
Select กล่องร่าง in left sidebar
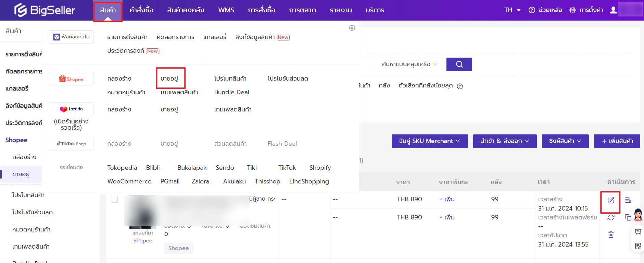[x=24, y=157]
